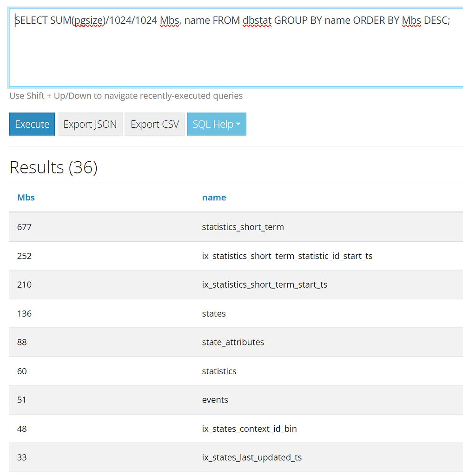463x476 pixels.
Task: Select the statistics row showing 60 Mbs
Action: point(219,371)
